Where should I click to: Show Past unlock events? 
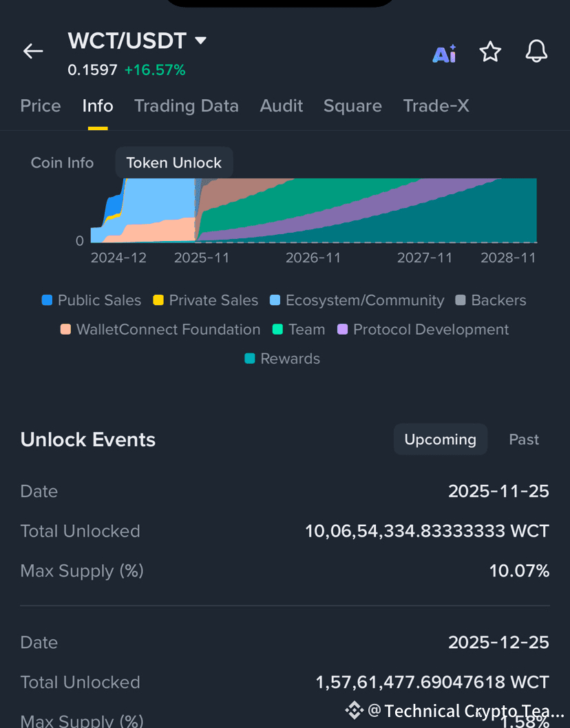[x=524, y=439]
